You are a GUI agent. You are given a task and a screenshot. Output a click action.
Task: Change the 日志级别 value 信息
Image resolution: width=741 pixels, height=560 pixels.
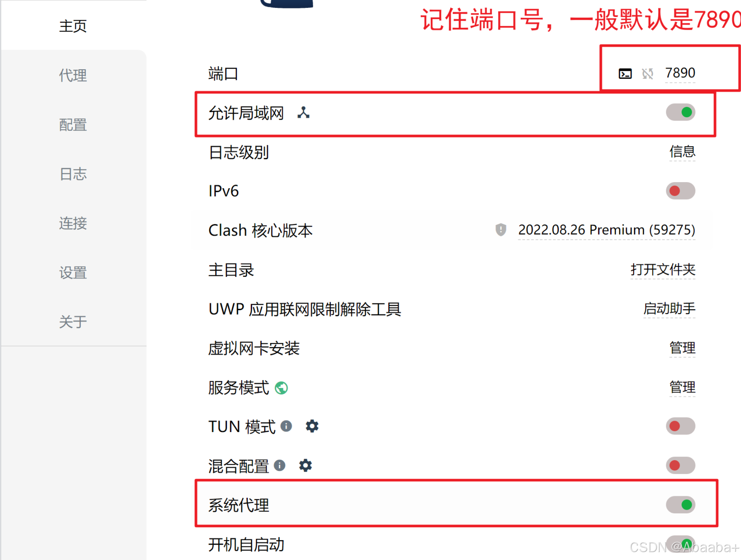(682, 152)
